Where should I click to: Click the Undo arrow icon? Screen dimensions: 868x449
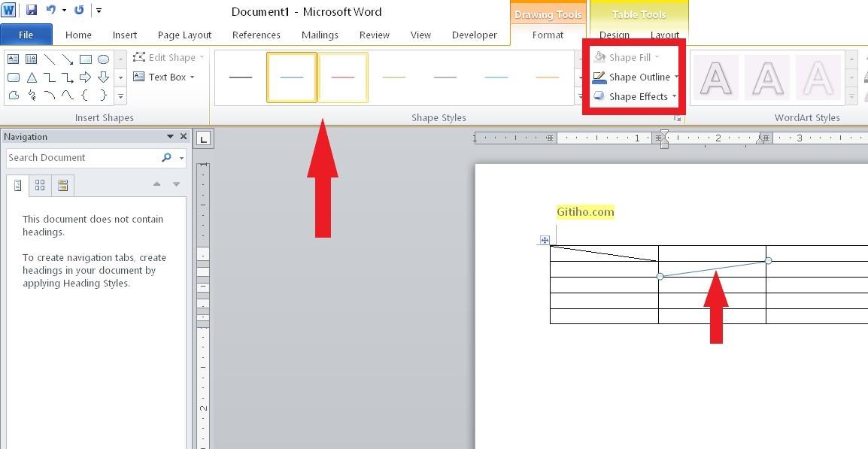pos(51,10)
